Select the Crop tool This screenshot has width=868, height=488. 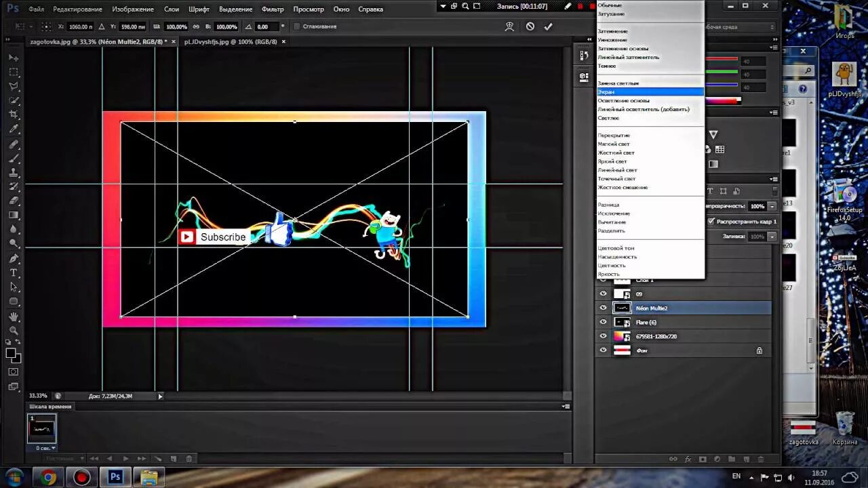(x=14, y=115)
